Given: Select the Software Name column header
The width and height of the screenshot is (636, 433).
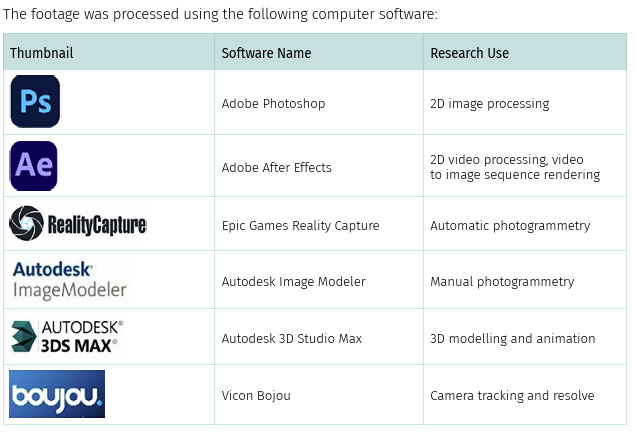Looking at the screenshot, I should click(266, 53).
